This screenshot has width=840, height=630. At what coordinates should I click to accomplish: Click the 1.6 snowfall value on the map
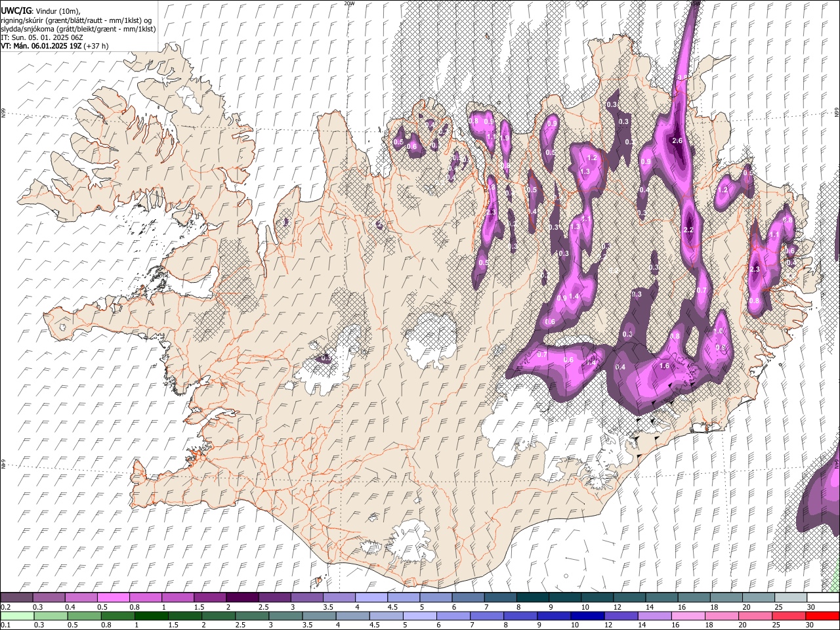pyautogui.click(x=664, y=366)
